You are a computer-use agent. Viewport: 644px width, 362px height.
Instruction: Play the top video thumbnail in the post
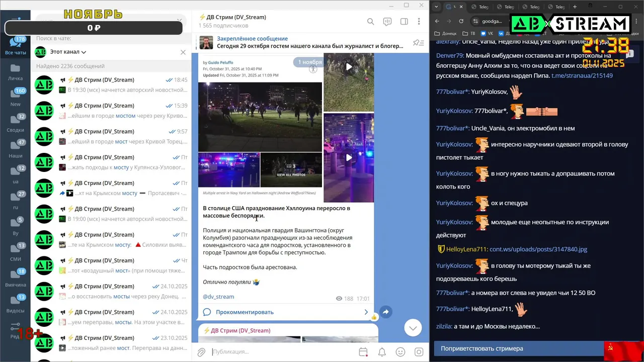(349, 67)
